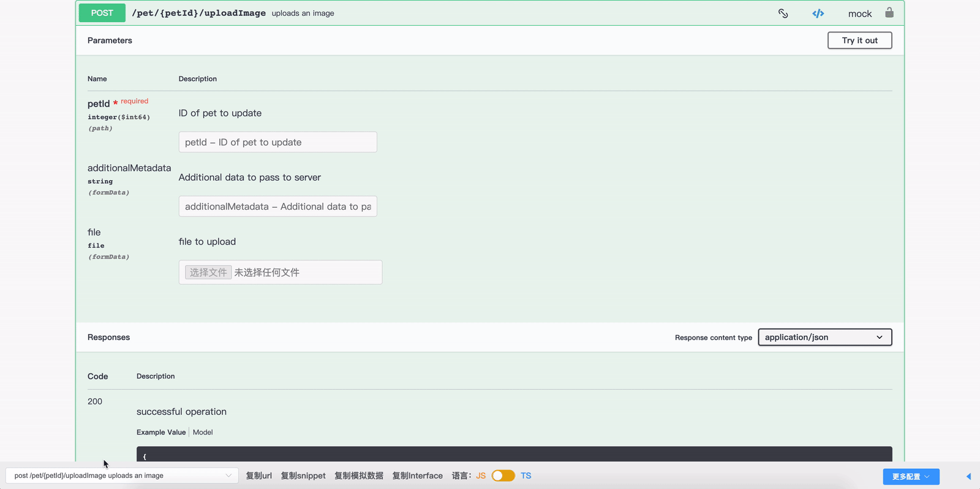This screenshot has width=980, height=489.
Task: Click the link chain icon in the header
Action: pyautogui.click(x=783, y=13)
